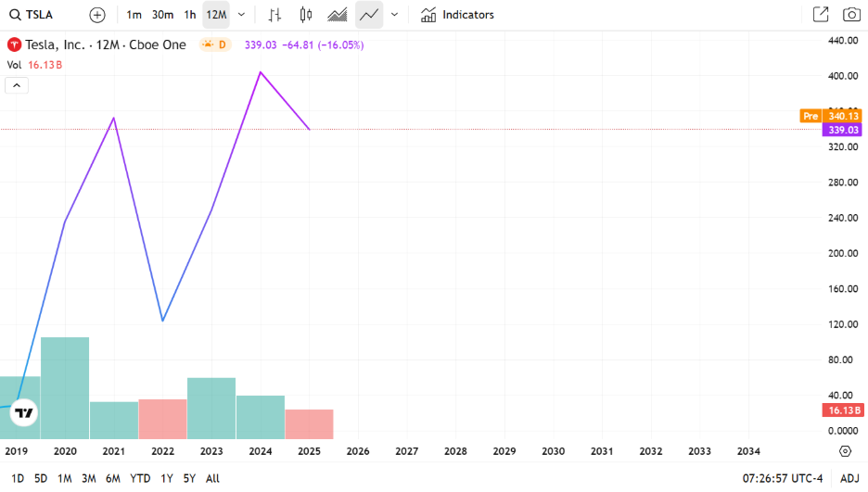The width and height of the screenshot is (868, 492).
Task: Set range to 6M
Action: tap(113, 479)
